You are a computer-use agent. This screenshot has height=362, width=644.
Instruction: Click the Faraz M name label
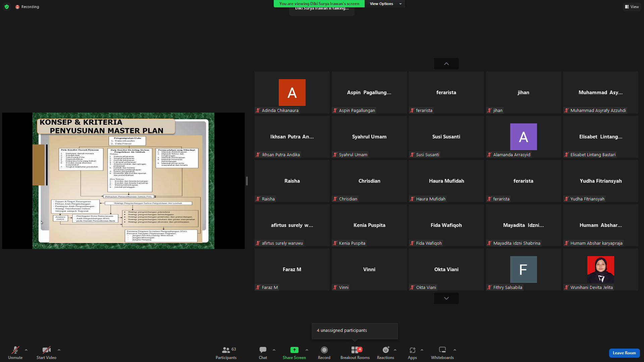pos(270,288)
